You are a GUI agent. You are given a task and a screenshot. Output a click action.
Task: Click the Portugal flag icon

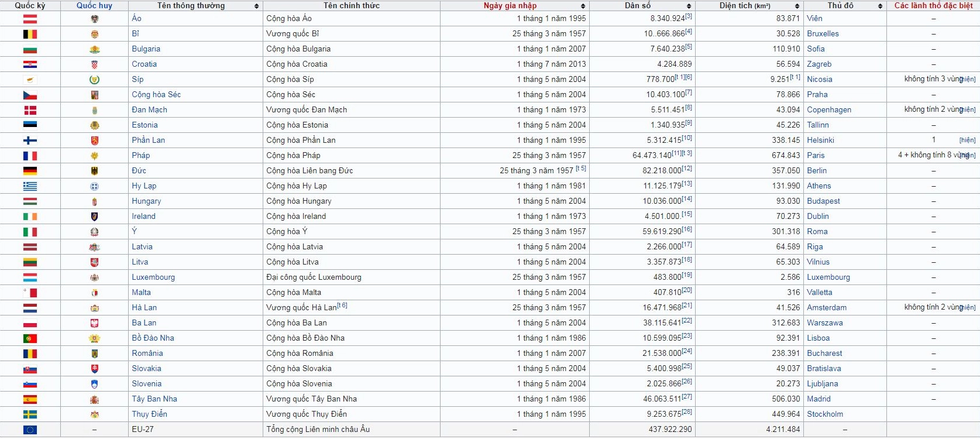tap(30, 338)
